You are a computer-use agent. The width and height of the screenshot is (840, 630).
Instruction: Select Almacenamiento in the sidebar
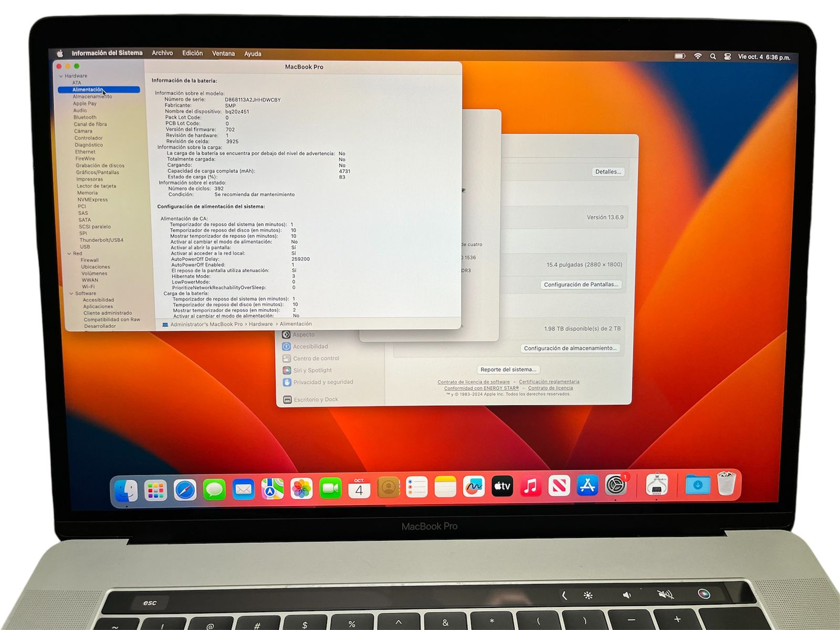[92, 97]
